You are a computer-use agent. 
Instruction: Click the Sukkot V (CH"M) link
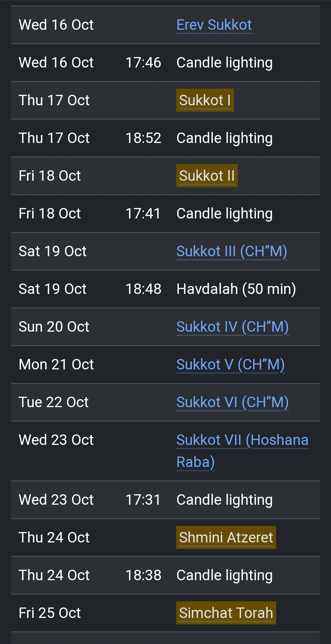(x=230, y=364)
